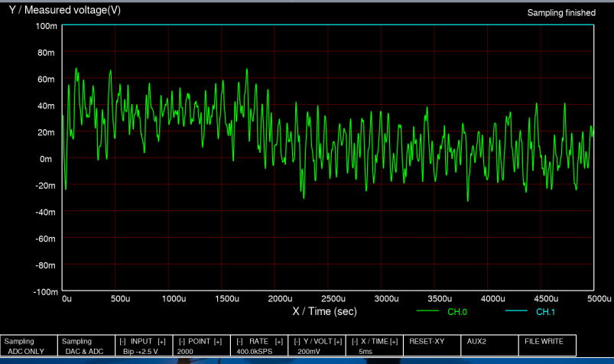Click the 'Y / Measured voltage(V)' axis title
Screen dimensions: 614x364
pos(64,10)
